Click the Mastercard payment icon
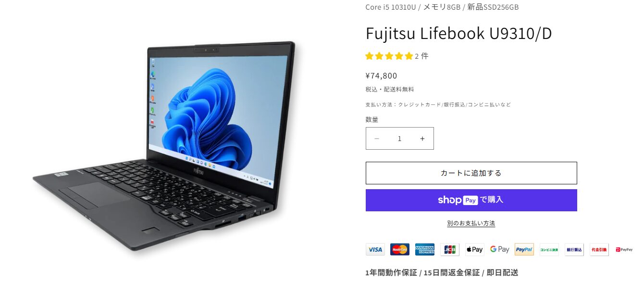This screenshot has height=297, width=644. (400, 249)
